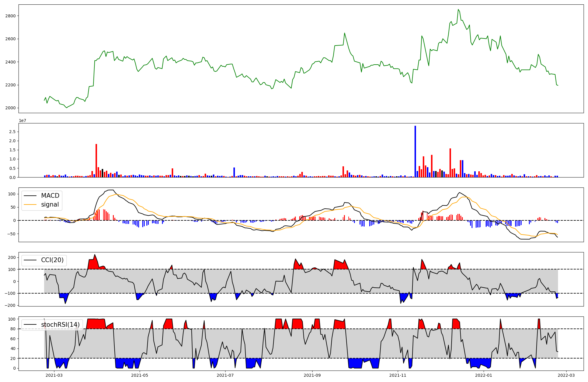
Task: Click the orange signal line sample in legend
Action: click(30, 205)
